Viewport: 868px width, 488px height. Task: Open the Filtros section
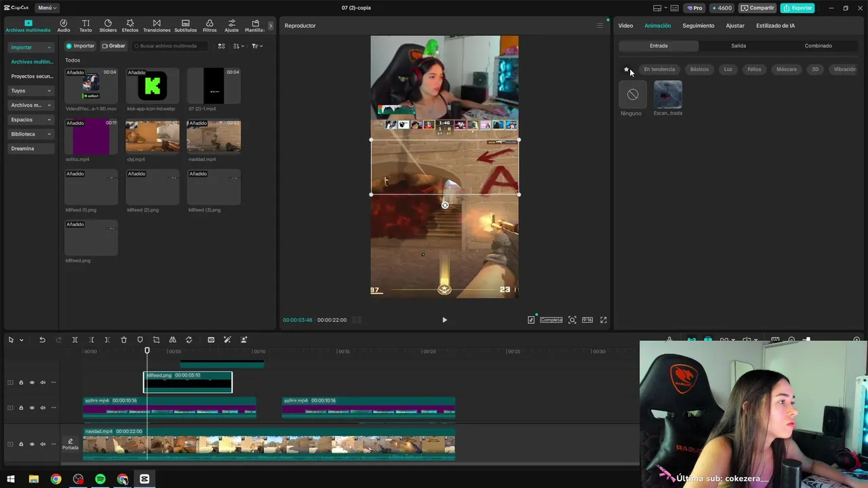point(210,26)
